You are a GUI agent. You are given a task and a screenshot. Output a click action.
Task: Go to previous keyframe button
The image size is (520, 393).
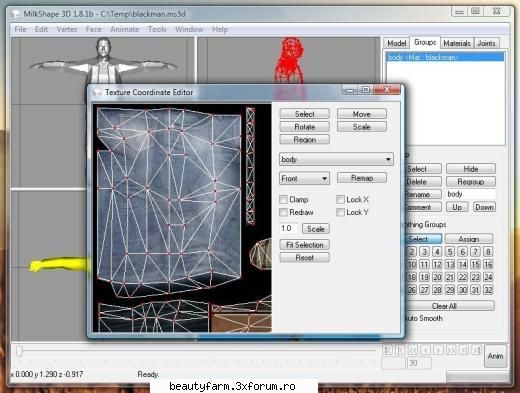coord(400,350)
